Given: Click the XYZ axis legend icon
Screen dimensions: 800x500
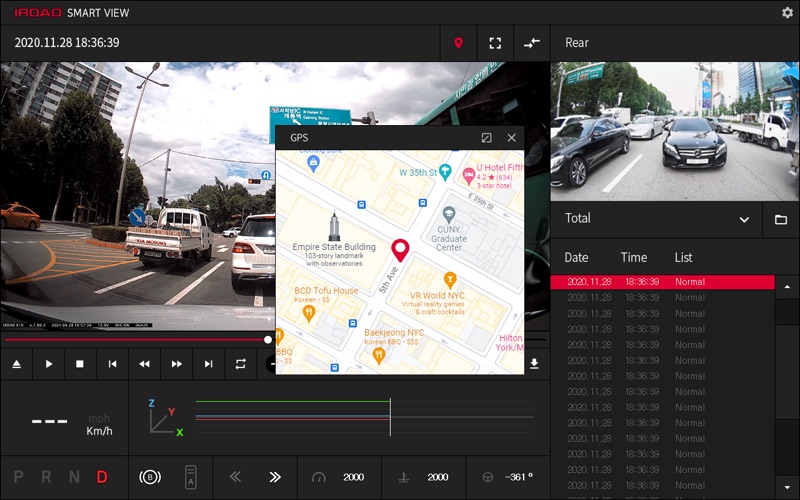Looking at the screenshot, I should 165,418.
